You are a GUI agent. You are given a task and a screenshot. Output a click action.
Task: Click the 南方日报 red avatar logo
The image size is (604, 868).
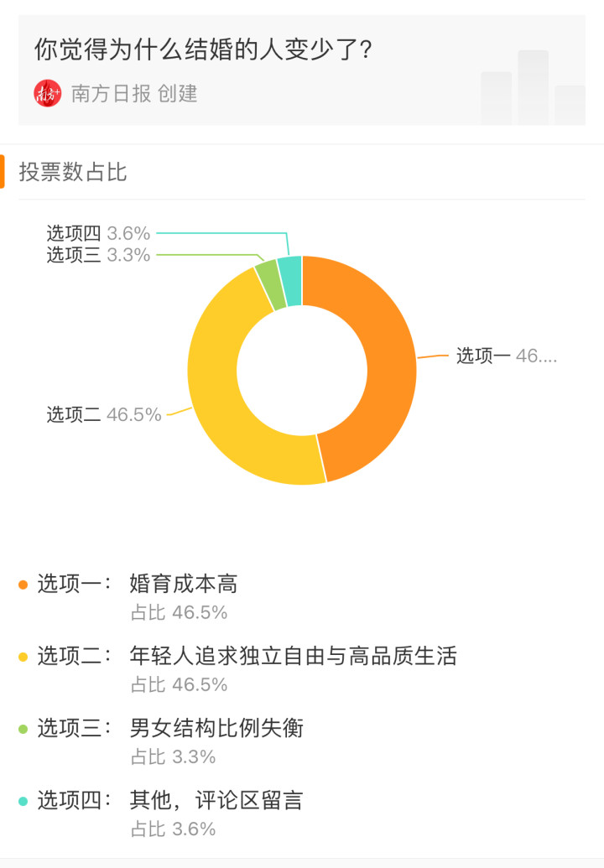pyautogui.click(x=48, y=94)
